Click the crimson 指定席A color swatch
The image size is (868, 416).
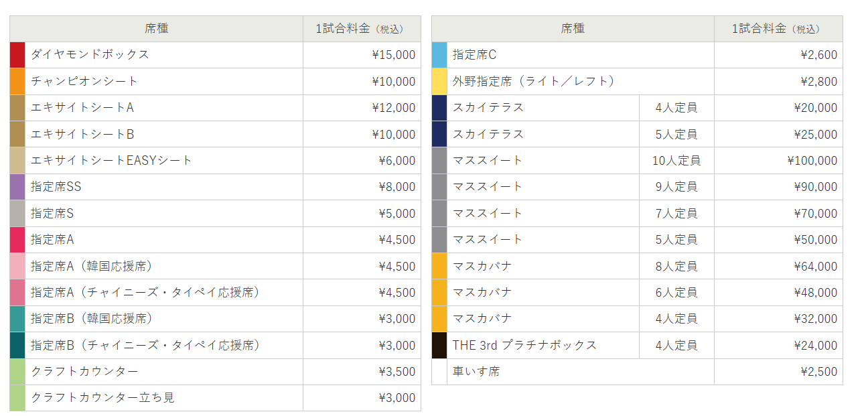point(17,240)
